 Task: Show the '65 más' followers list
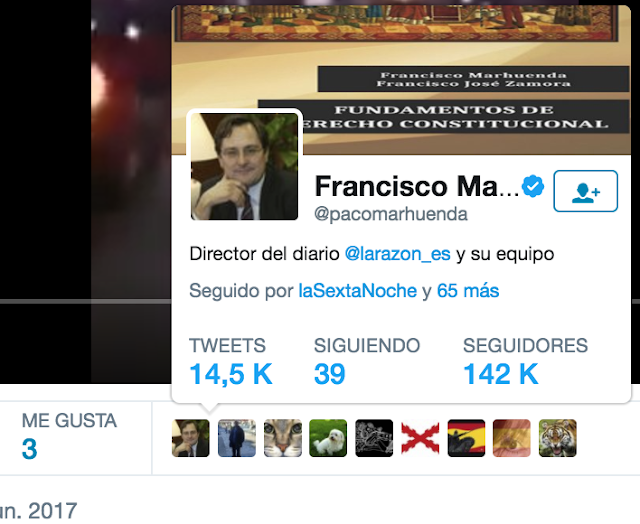coord(468,291)
